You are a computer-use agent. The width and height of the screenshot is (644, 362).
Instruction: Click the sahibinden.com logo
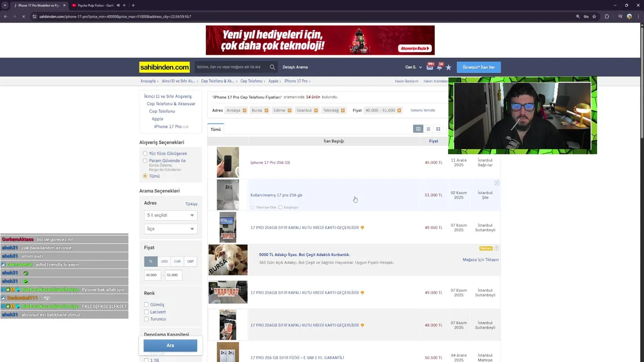pos(165,67)
